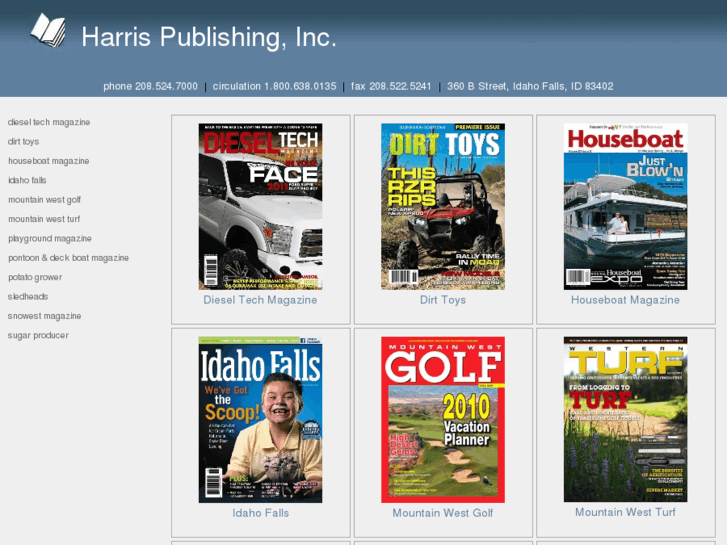Click the Dirt Toys cover image
The width and height of the screenshot is (727, 545).
point(443,206)
